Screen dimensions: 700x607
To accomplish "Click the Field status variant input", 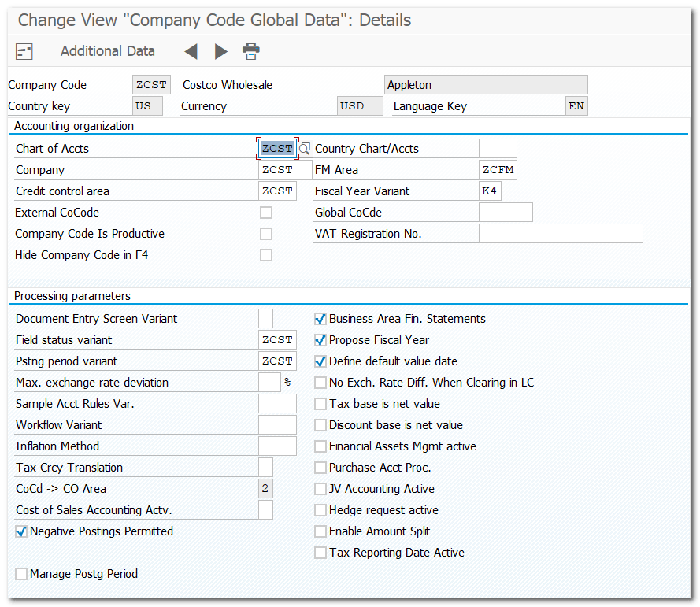I will click(277, 340).
